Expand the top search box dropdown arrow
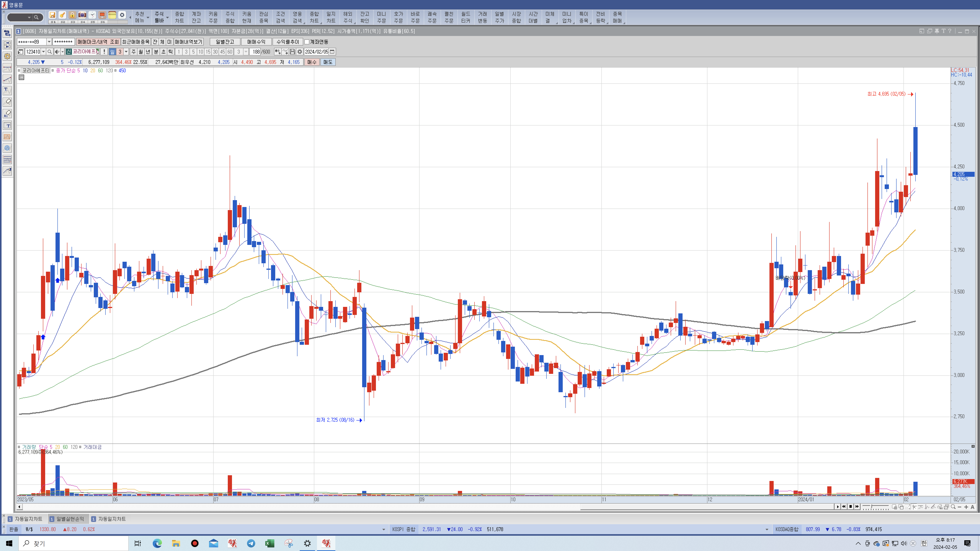 (x=29, y=17)
